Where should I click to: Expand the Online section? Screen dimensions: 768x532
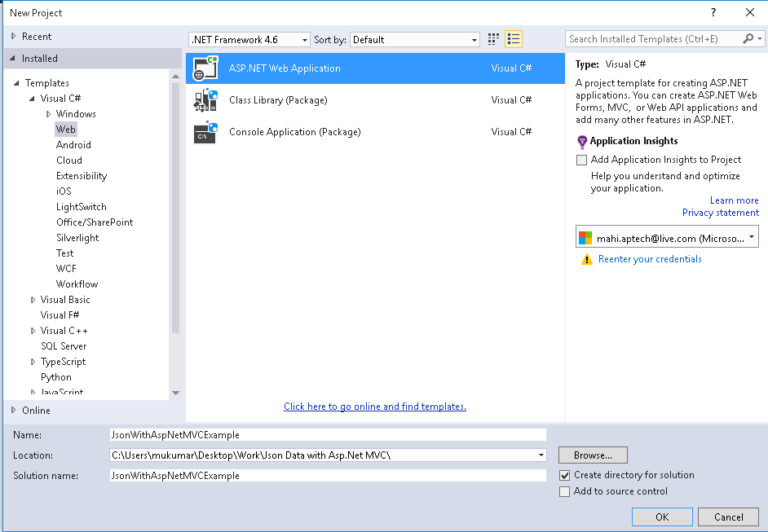coord(14,410)
